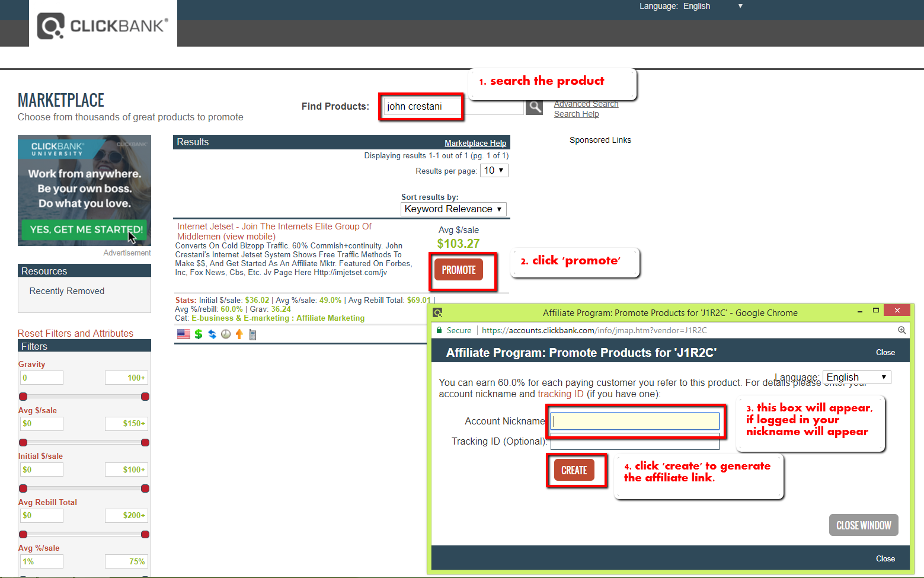Click the E-business & E-marketing category link
Image resolution: width=924 pixels, height=578 pixels.
(x=241, y=318)
